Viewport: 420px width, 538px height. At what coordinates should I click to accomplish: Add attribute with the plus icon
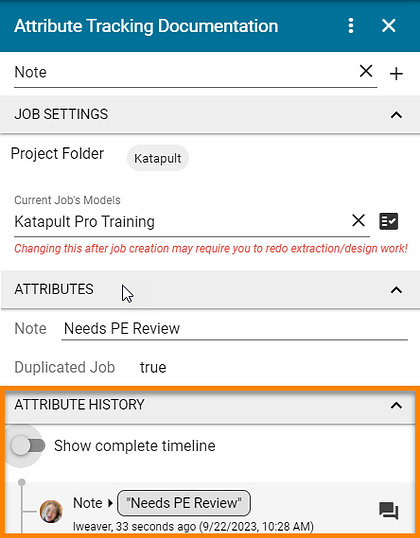(396, 74)
